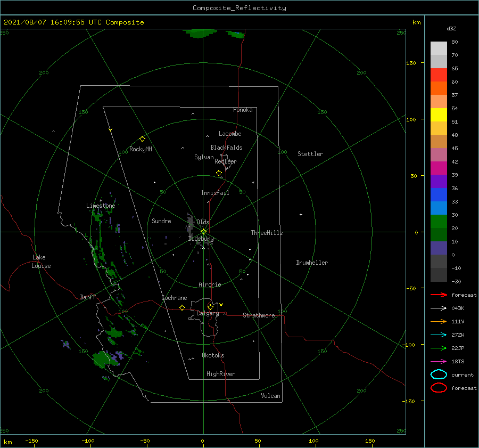Click the green swatch between 30 and 20
Viewport: 479px width, 448px height.
(x=439, y=222)
